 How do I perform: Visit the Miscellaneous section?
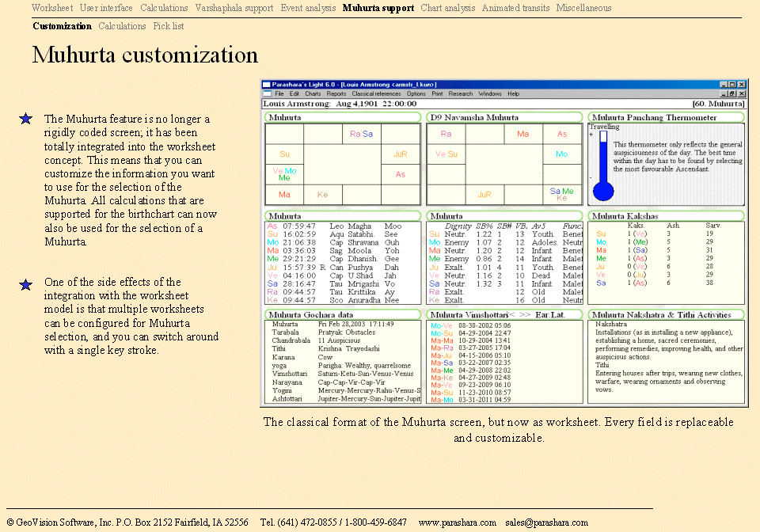click(x=583, y=8)
